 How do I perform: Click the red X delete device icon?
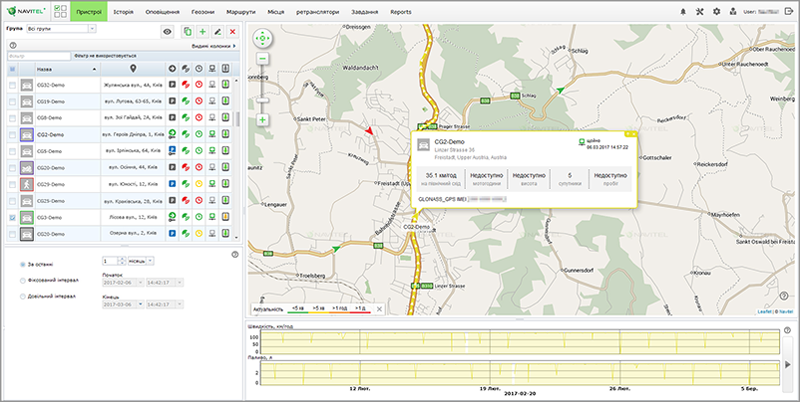pyautogui.click(x=232, y=32)
